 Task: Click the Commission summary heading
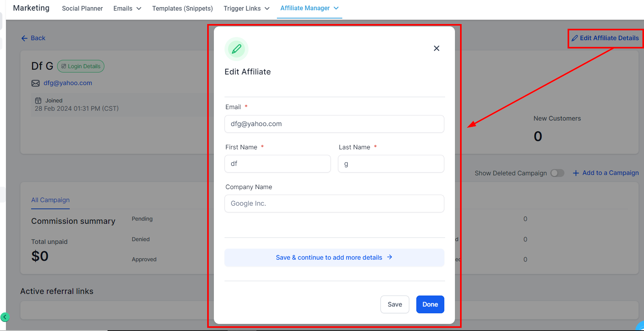73,221
